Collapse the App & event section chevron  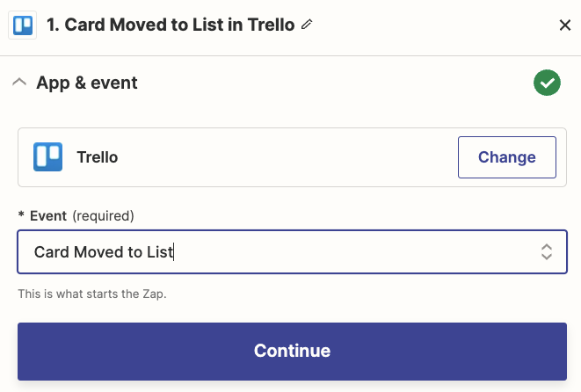pyautogui.click(x=19, y=83)
